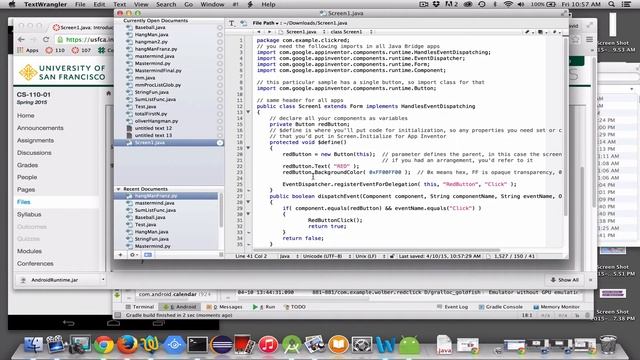The image size is (640, 360).
Task: Collapse the code fold triangle at line 13
Action: coord(248,112)
